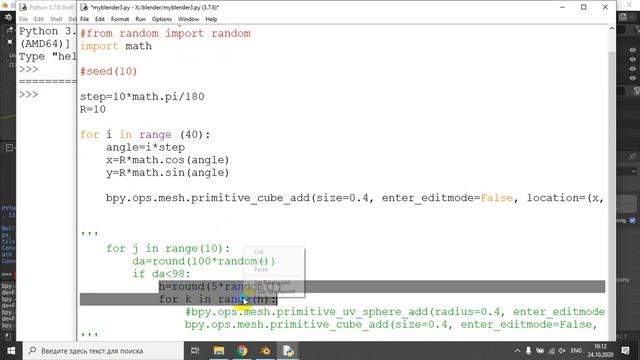This screenshot has height=360, width=640.
Task: Open the File menu in IDLE editor
Action: [84, 19]
